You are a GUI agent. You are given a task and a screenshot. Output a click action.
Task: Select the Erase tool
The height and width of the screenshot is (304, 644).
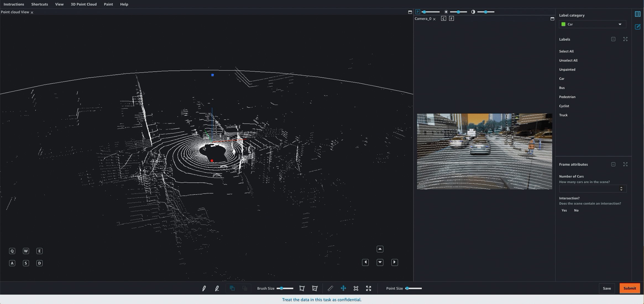click(217, 289)
